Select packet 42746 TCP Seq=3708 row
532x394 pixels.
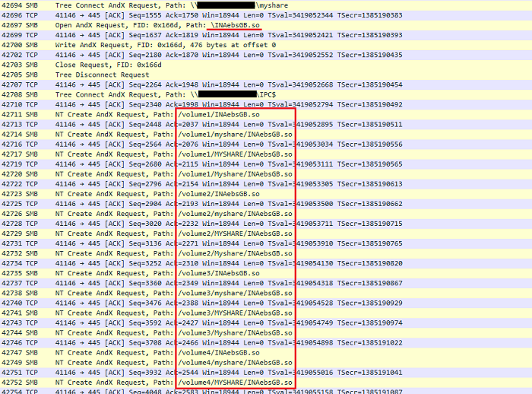pyautogui.click(x=266, y=343)
